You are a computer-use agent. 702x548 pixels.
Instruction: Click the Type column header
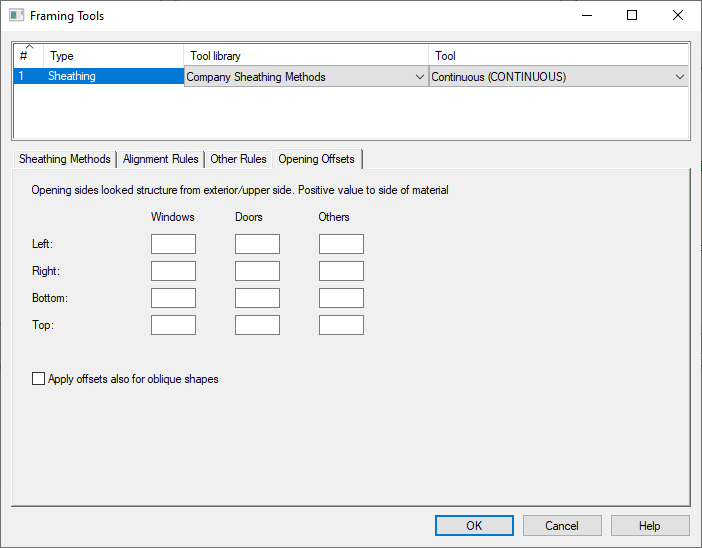click(x=112, y=56)
